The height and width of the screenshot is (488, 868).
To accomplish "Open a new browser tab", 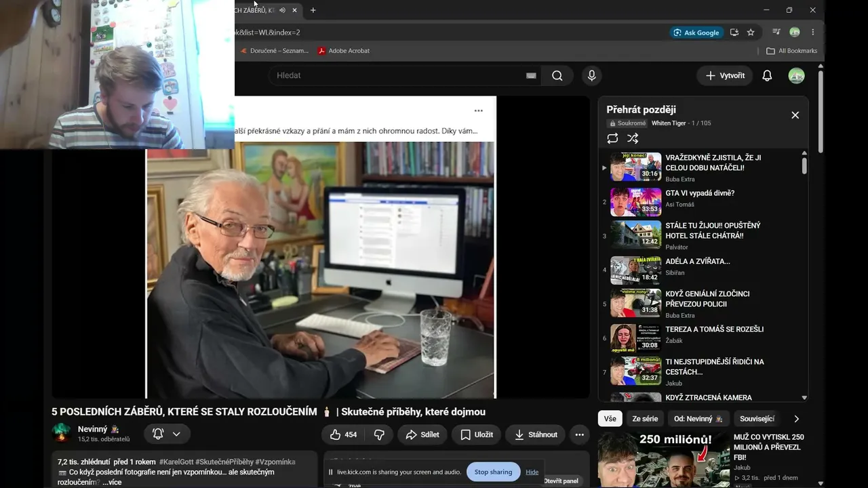I will click(x=313, y=10).
